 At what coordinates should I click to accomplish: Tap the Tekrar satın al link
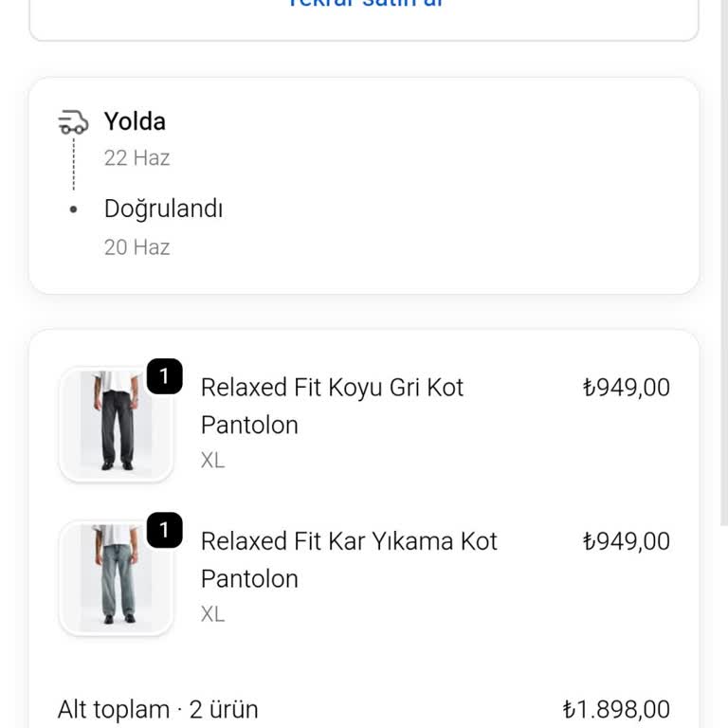(x=365, y=3)
